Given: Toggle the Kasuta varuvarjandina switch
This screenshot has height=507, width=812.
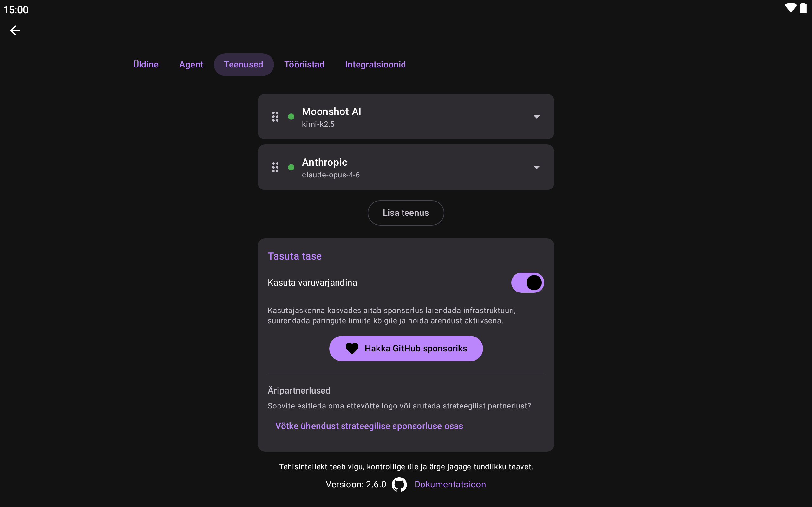Looking at the screenshot, I should (x=527, y=283).
